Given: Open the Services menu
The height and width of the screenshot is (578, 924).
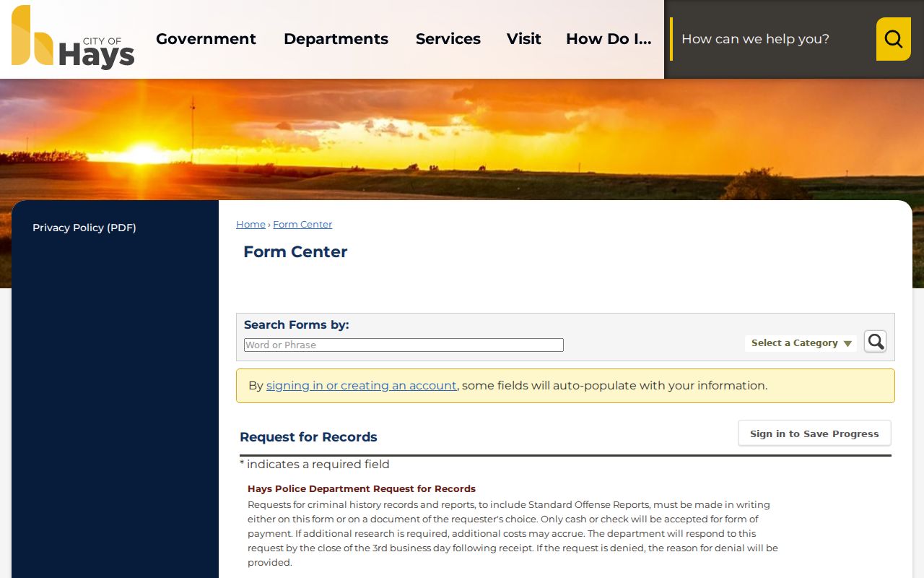Looking at the screenshot, I should (448, 39).
